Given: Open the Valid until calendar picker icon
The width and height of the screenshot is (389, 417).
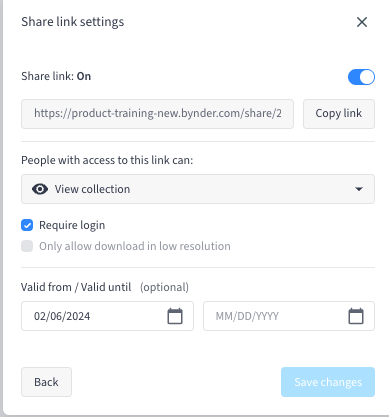Looking at the screenshot, I should coord(356,316).
